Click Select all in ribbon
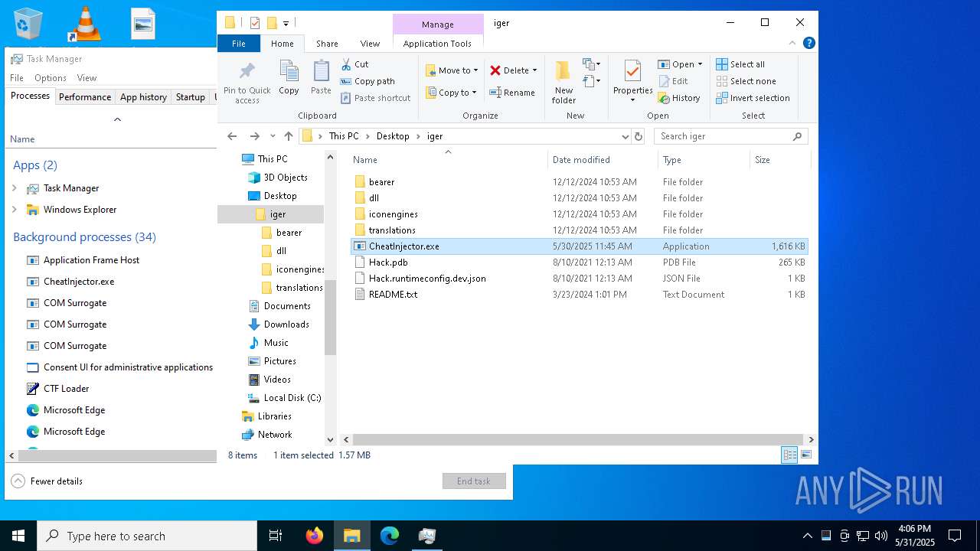The height and width of the screenshot is (551, 980). pos(740,64)
